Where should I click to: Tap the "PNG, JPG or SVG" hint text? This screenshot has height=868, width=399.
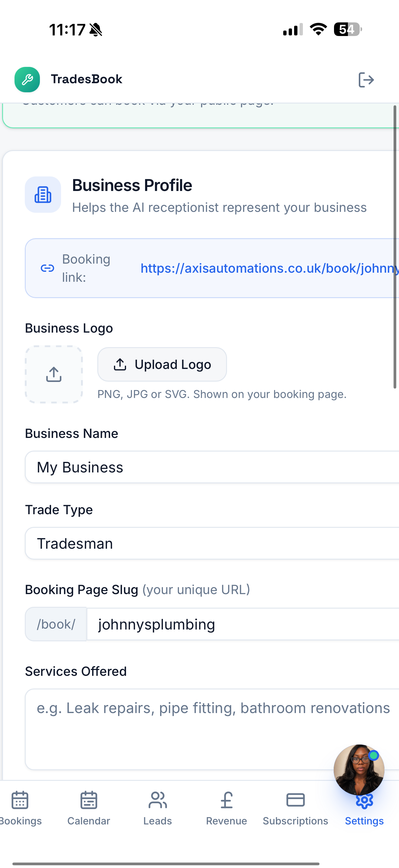tap(222, 394)
